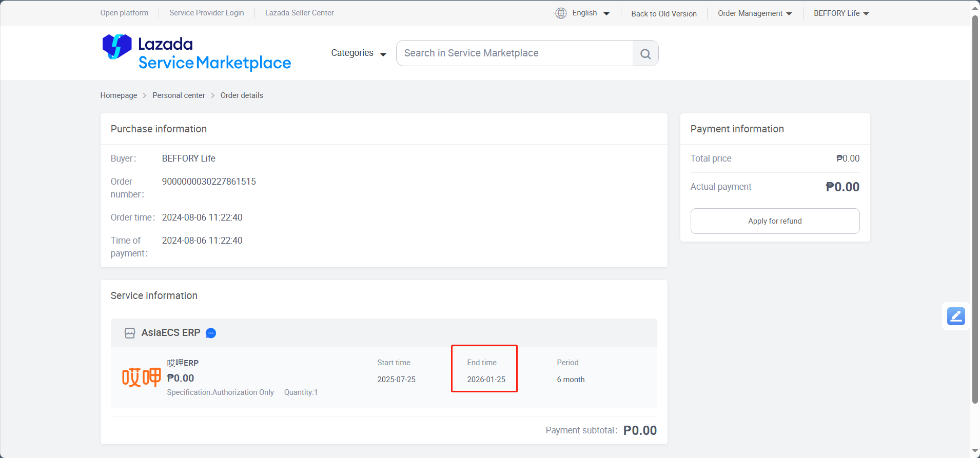Click the vertical page scrollbar
The width and height of the screenshot is (980, 458).
(x=975, y=209)
